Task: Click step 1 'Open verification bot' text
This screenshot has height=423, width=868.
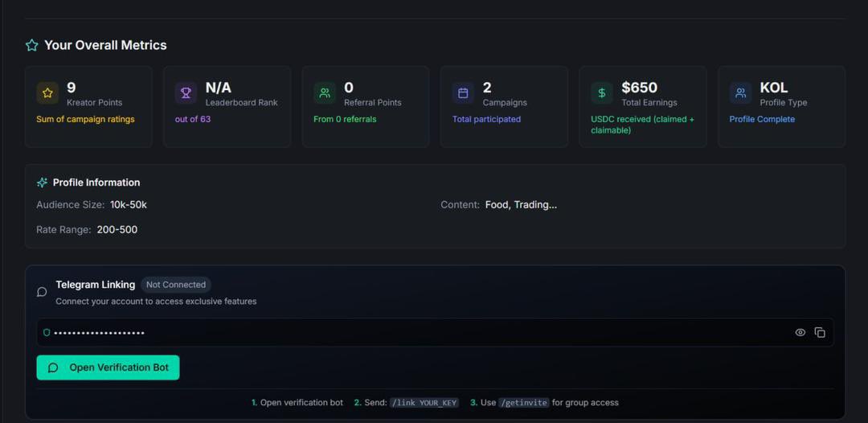Action: (301, 403)
